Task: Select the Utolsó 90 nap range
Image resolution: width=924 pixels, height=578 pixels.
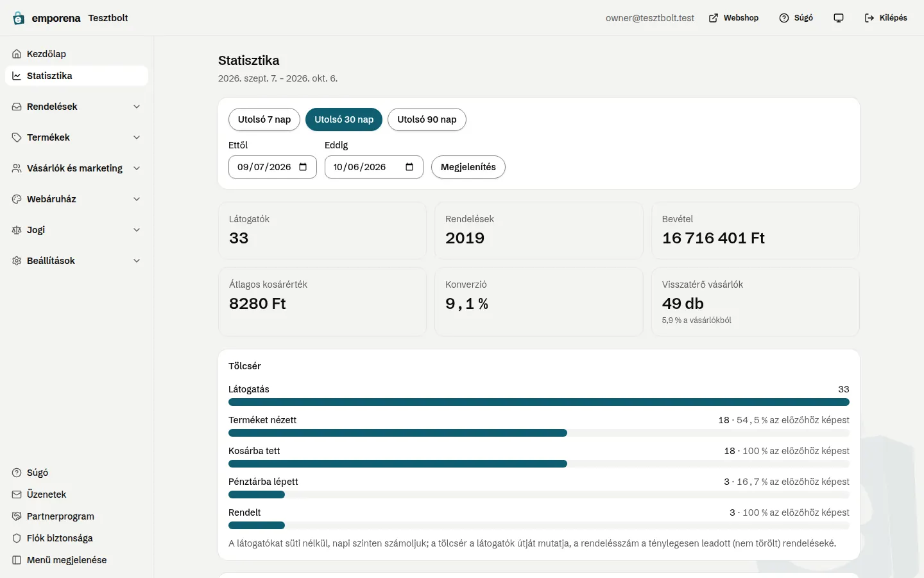Action: tap(427, 119)
